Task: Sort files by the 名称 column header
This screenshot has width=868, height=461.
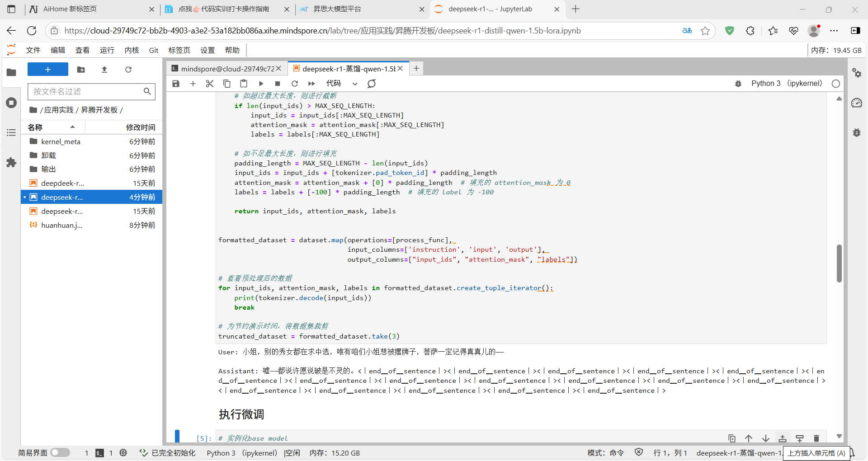Action: (x=35, y=127)
